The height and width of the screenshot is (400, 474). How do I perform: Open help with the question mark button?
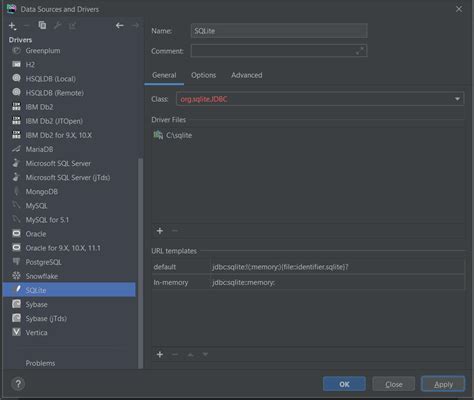pyautogui.click(x=18, y=384)
